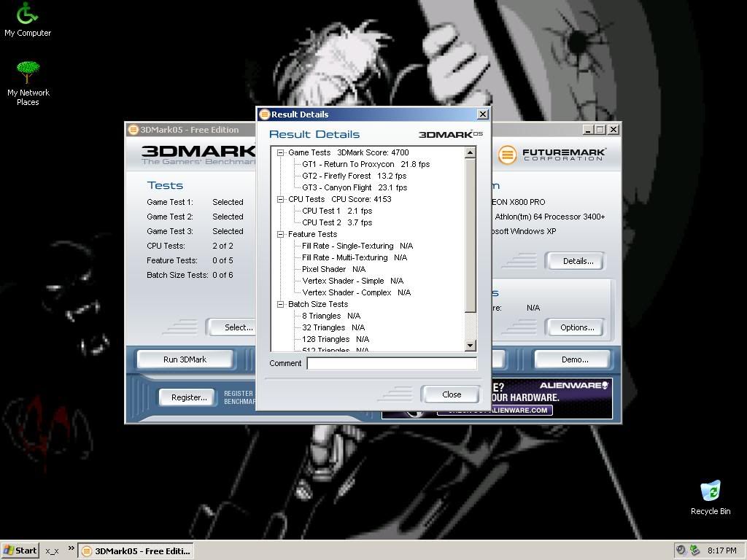Click the Game Test 2: Selected label

coord(195,217)
